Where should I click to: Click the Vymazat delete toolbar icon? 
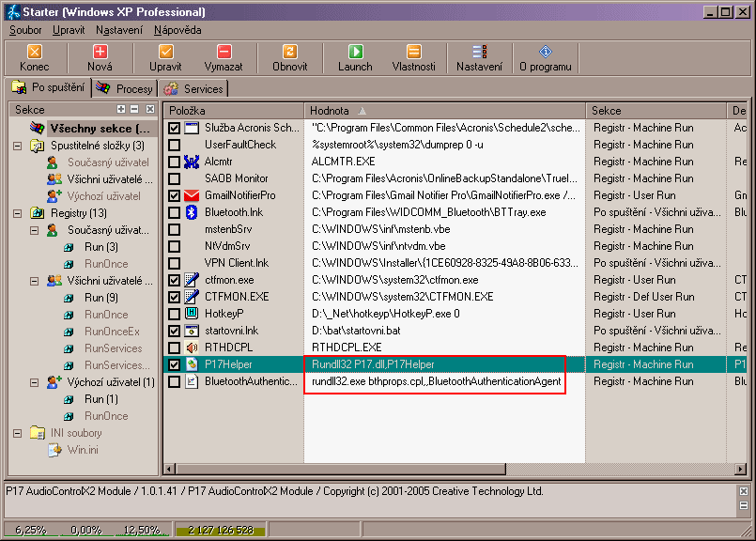[x=224, y=52]
